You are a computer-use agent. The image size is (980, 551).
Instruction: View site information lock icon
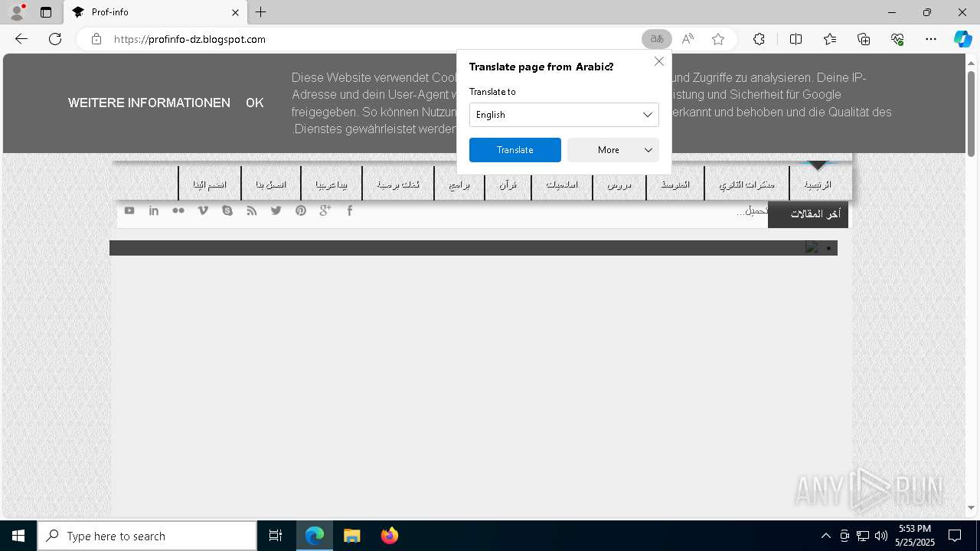click(x=96, y=39)
